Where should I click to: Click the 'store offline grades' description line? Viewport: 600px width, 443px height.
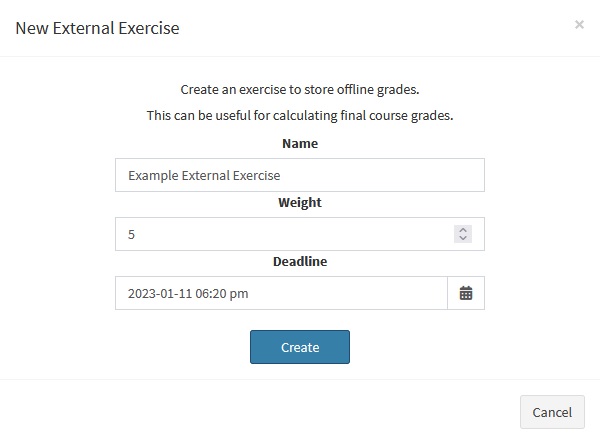(x=300, y=88)
